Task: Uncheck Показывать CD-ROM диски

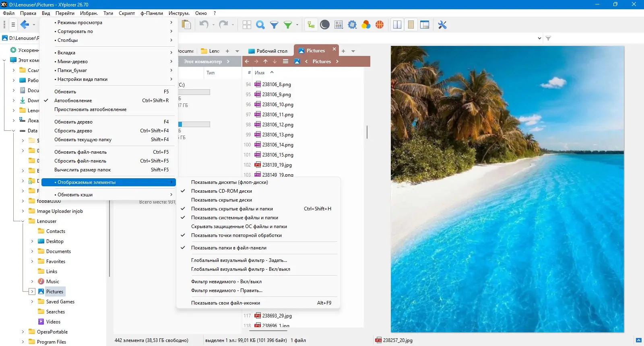Action: point(258,191)
